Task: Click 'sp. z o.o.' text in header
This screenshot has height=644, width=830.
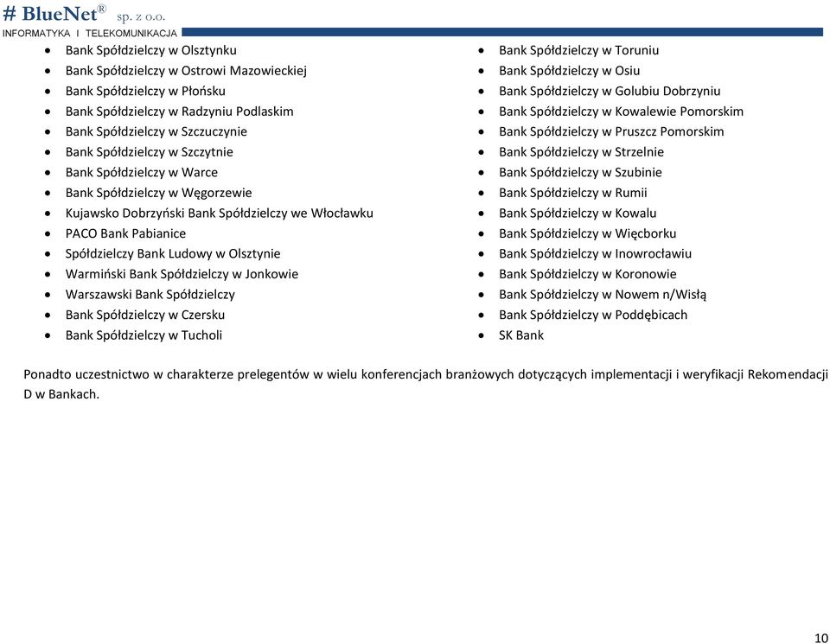Action: tap(141, 17)
